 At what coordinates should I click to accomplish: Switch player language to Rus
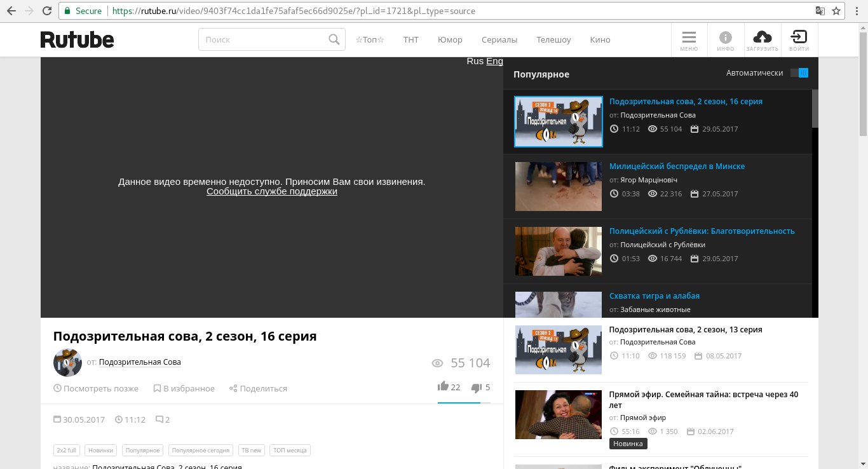[x=475, y=61]
